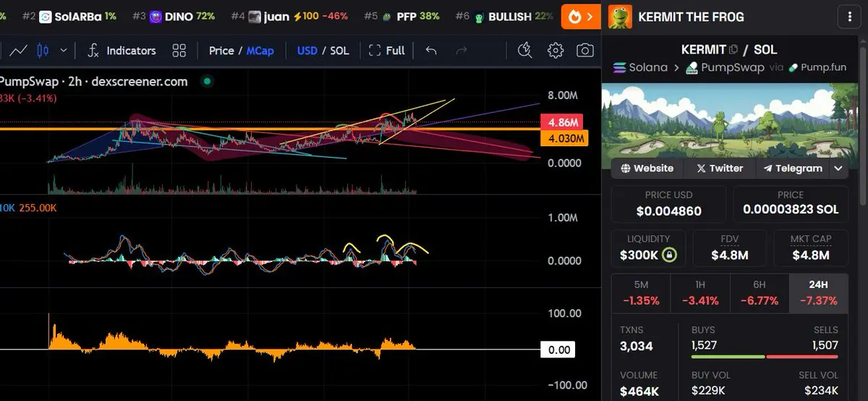The image size is (868, 401).
Task: Open the quick search lightning icon
Action: tap(525, 51)
